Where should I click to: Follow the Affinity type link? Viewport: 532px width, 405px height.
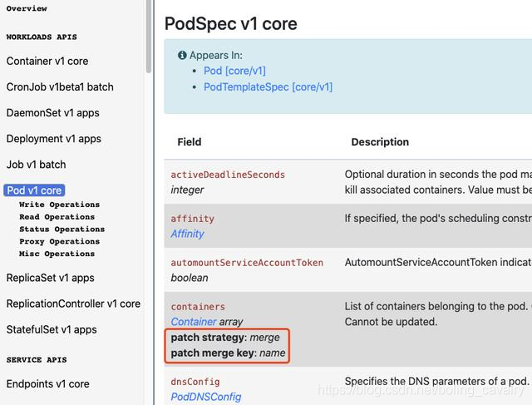(187, 234)
